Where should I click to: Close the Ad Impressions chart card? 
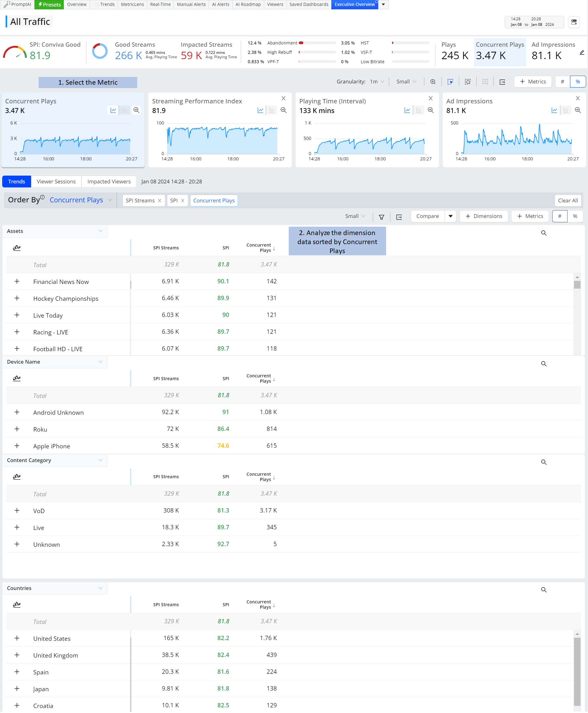pos(577,98)
